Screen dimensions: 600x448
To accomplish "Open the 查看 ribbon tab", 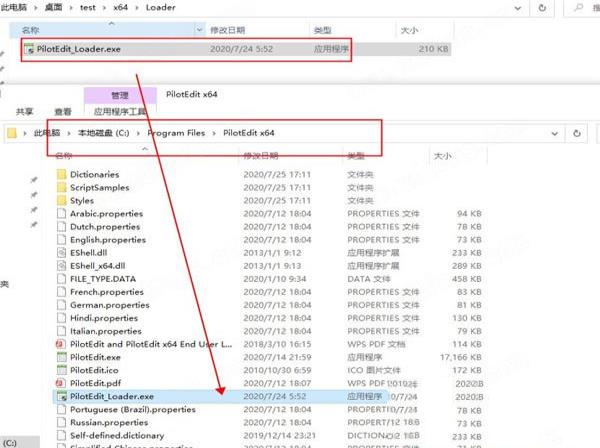I will (63, 112).
